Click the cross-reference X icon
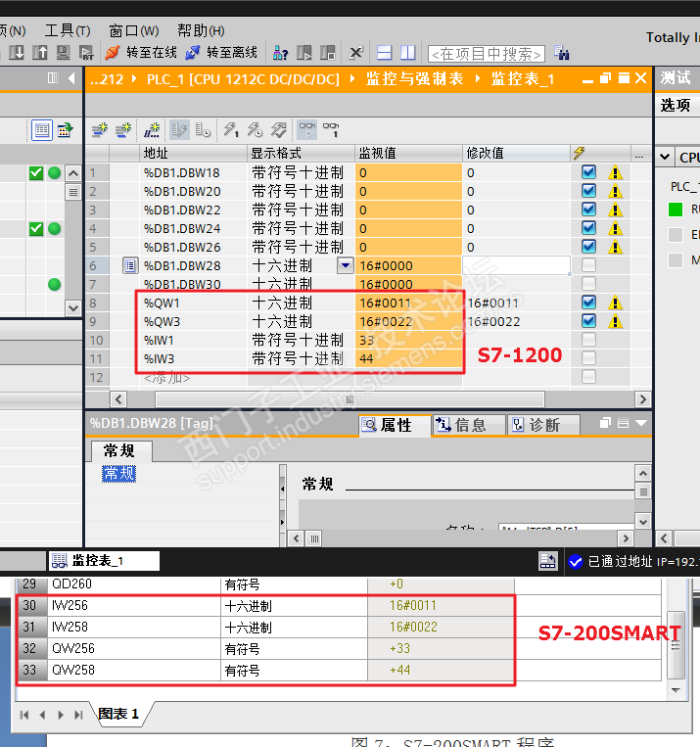This screenshot has height=747, width=700. click(355, 53)
